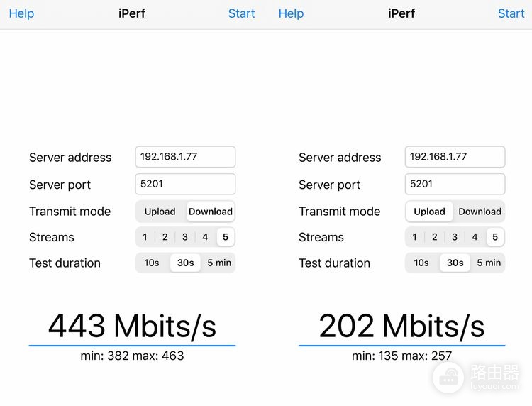Select Upload transmit mode in left screen

[160, 212]
